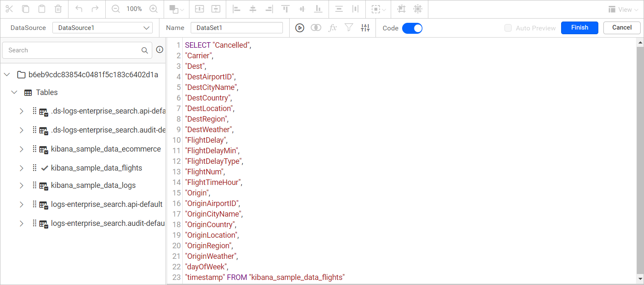
Task: Expand the .ds-logs-enterprise_search.api-default table
Action: coord(22,111)
